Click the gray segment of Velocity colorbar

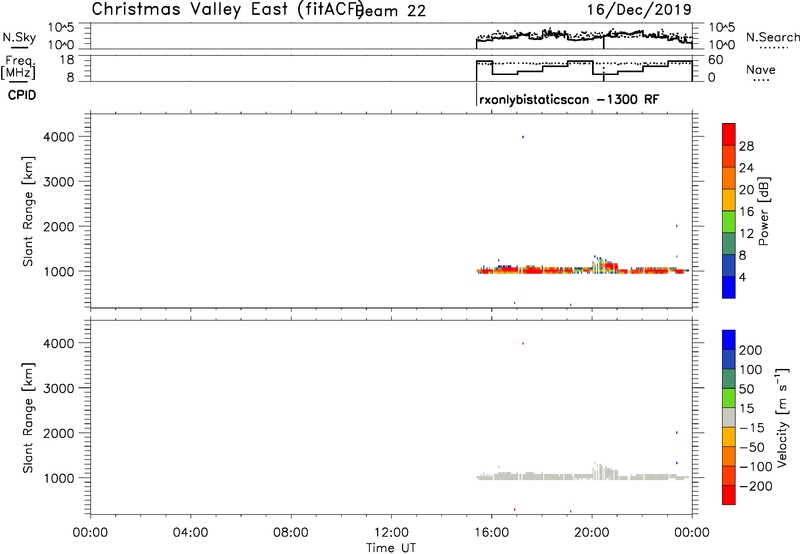729,417
